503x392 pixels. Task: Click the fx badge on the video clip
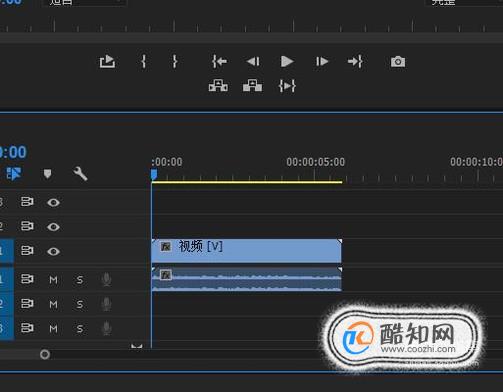166,247
